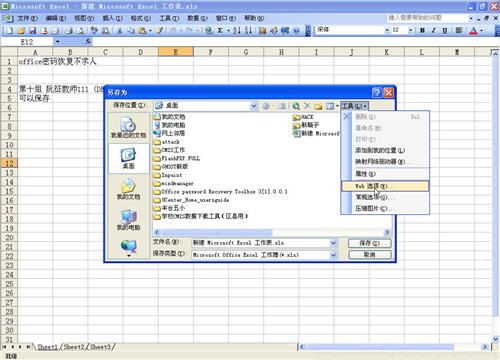Viewport: 500px width, 360px height.
Task: Click the AutoSum sigma icon
Action: click(220, 30)
